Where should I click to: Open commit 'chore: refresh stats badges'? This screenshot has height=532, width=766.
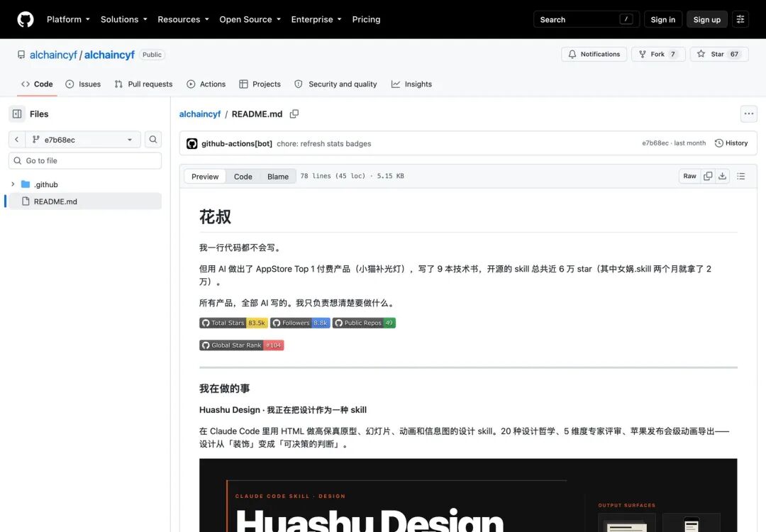(x=324, y=143)
